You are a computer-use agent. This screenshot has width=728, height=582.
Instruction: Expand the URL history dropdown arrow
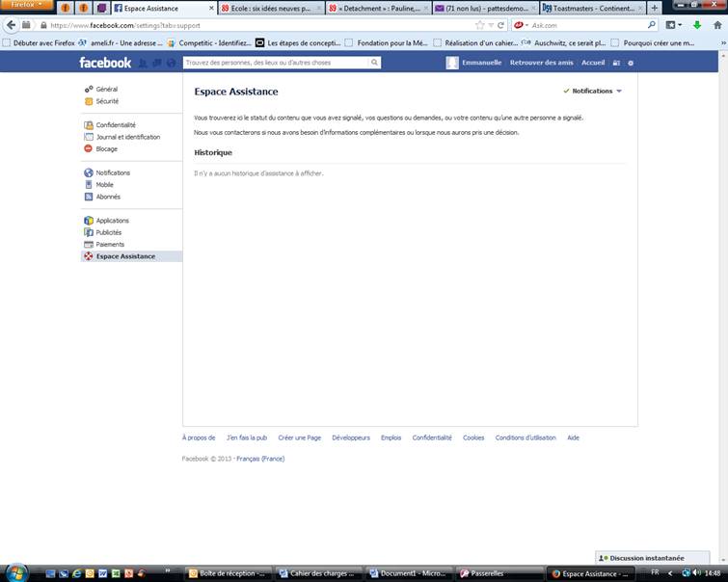tap(491, 25)
